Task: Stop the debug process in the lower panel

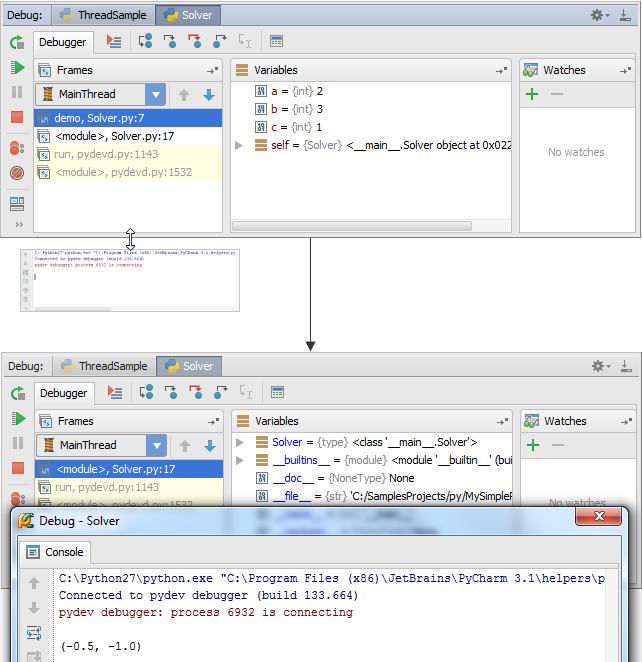Action: (x=18, y=468)
